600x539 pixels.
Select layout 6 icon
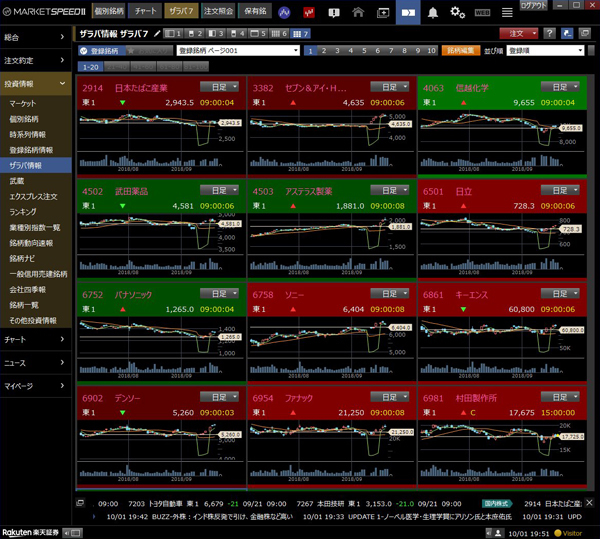[279, 34]
